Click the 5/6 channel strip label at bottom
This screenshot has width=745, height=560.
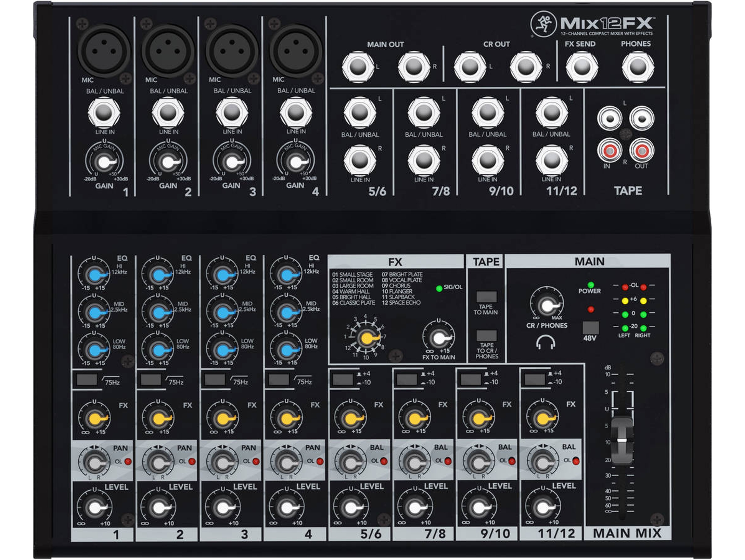[x=371, y=534]
